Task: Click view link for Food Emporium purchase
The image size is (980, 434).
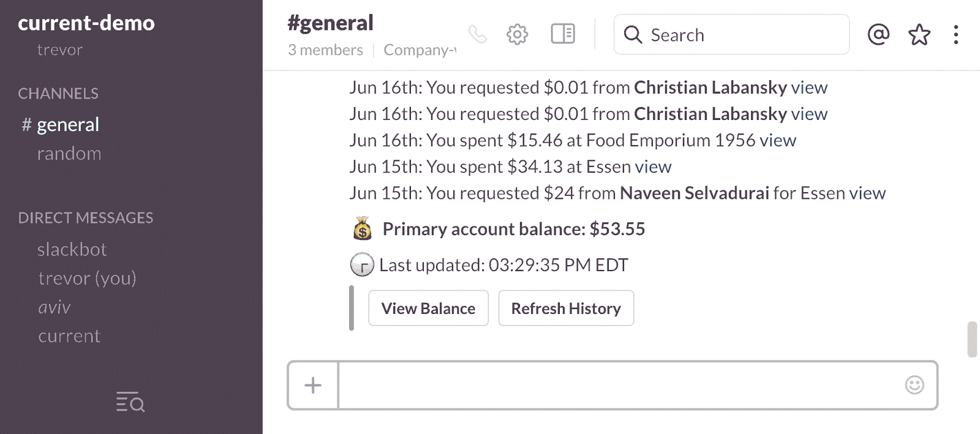Action: click(x=778, y=141)
